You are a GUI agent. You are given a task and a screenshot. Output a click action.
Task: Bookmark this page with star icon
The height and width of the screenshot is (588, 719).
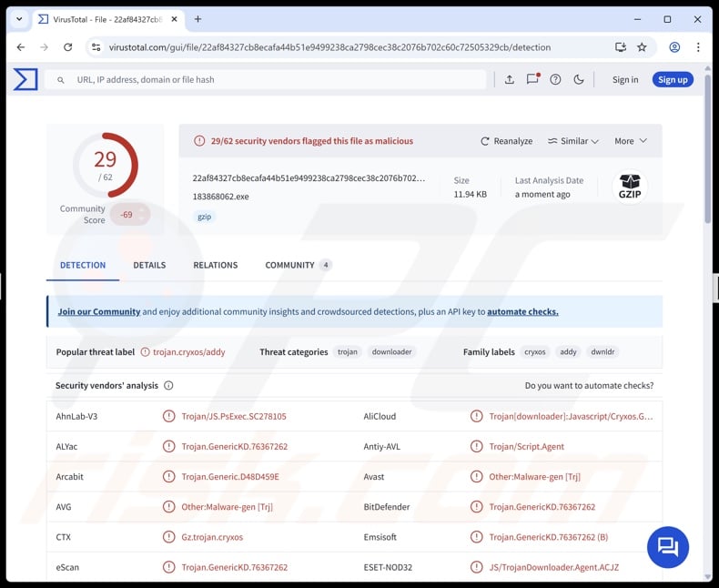point(642,46)
